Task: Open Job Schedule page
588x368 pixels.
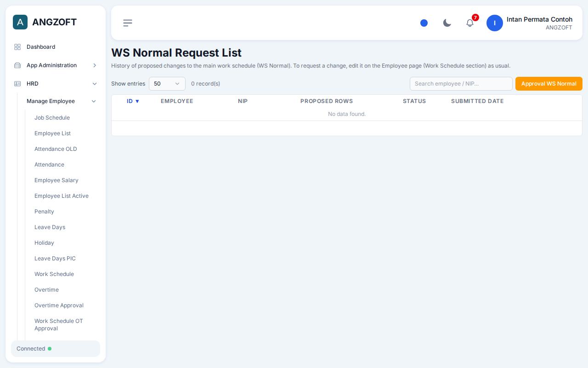Action: pyautogui.click(x=52, y=118)
